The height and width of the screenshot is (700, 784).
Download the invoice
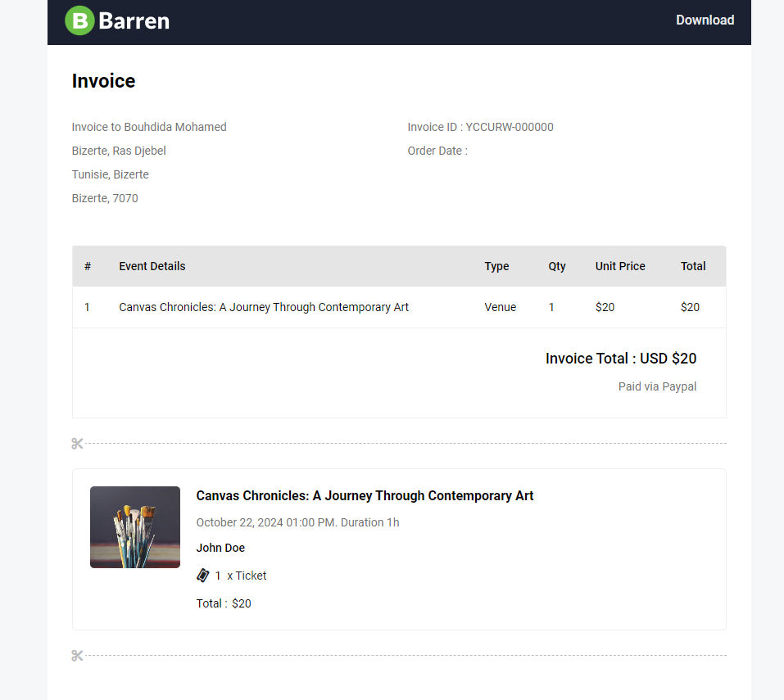coord(705,20)
